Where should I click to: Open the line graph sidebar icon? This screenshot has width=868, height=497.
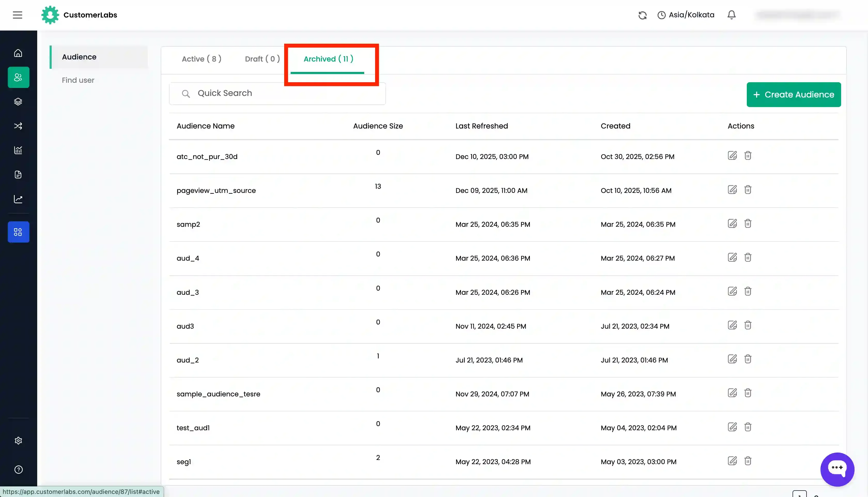pyautogui.click(x=18, y=199)
